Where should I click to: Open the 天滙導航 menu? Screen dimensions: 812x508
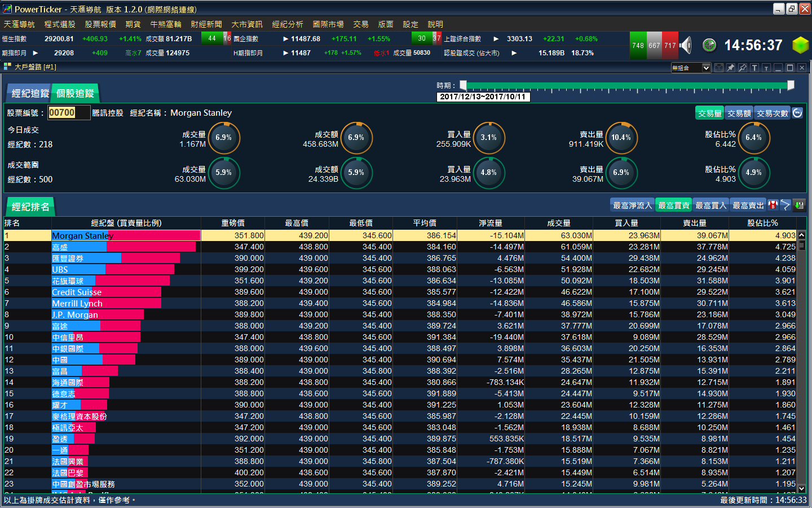tap(19, 24)
